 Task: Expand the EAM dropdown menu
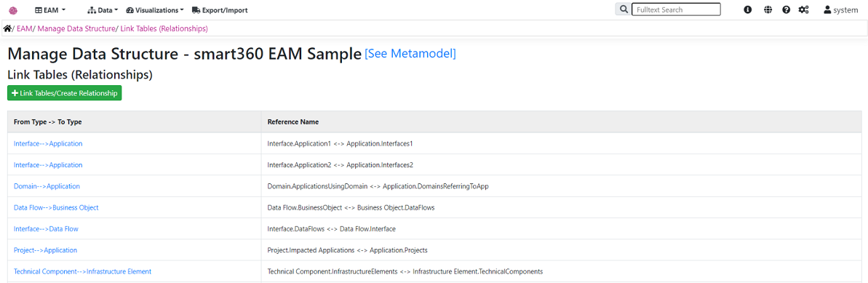tap(50, 10)
